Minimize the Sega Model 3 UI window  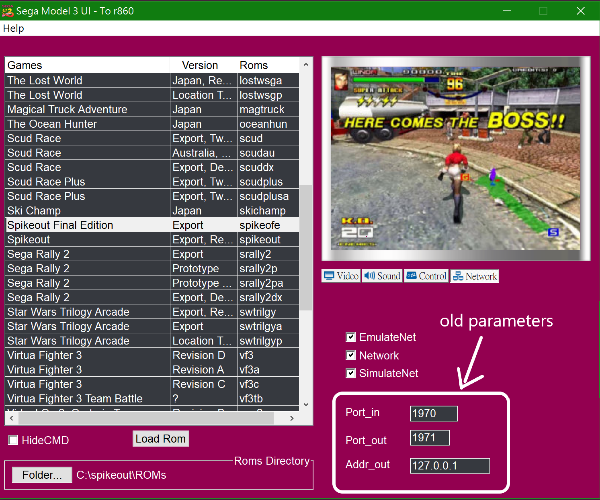pyautogui.click(x=507, y=11)
